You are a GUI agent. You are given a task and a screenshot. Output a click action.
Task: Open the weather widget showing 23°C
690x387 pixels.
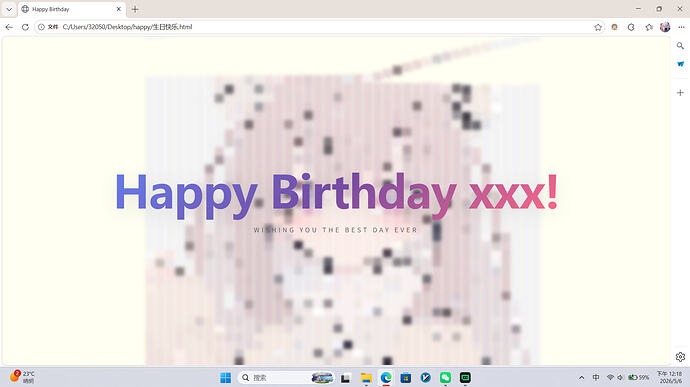coord(22,377)
